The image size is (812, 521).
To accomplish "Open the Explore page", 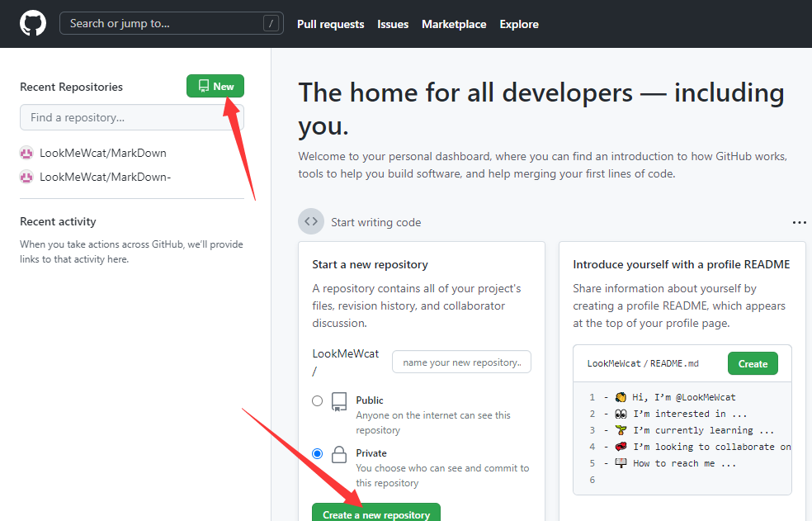I will click(519, 25).
